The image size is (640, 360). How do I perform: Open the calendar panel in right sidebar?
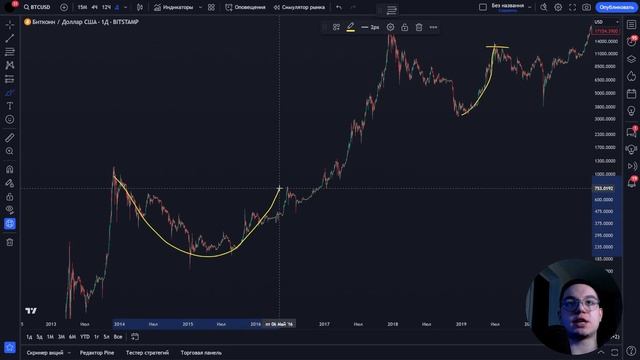[631, 94]
